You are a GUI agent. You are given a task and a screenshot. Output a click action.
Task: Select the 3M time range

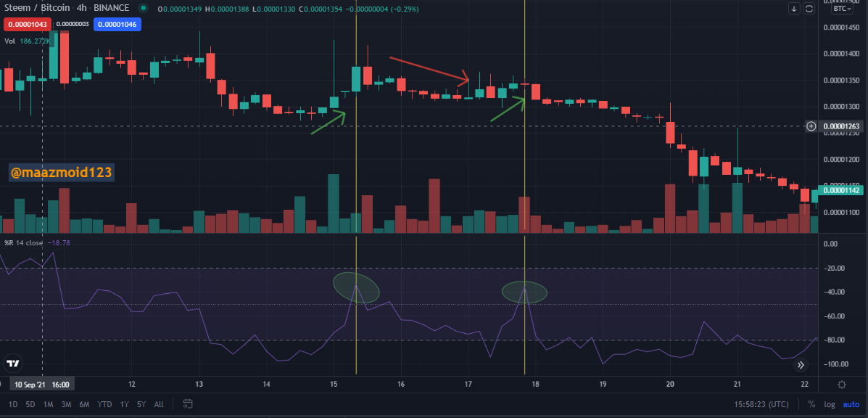click(67, 404)
